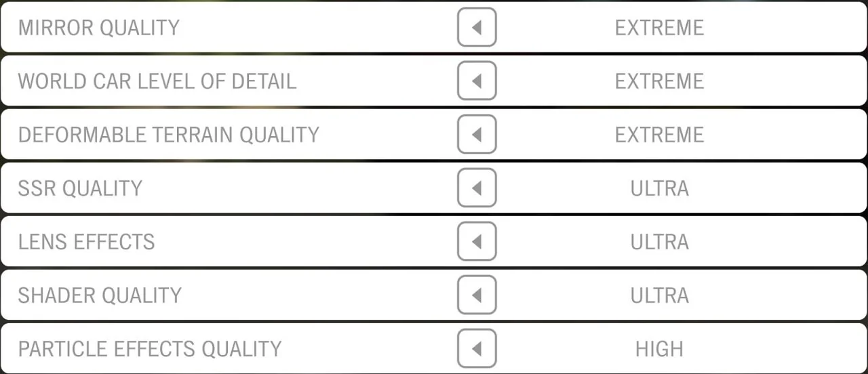Reduce SSR Quality using the left arrow

pos(477,188)
